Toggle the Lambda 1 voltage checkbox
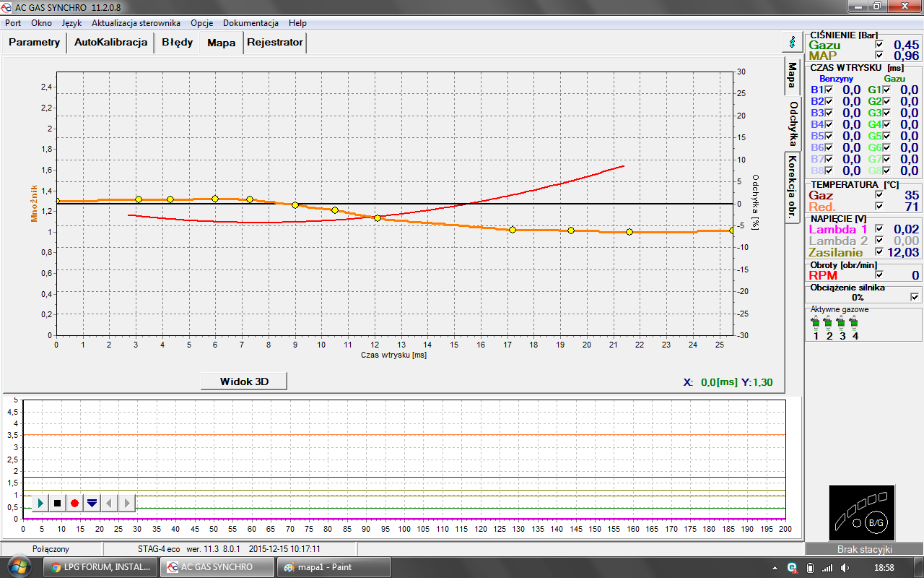This screenshot has height=578, width=924. click(x=879, y=229)
